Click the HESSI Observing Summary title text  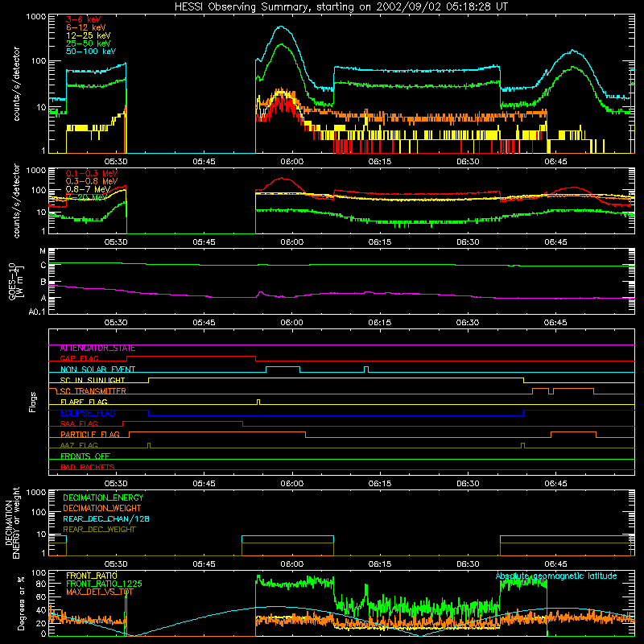point(341,7)
